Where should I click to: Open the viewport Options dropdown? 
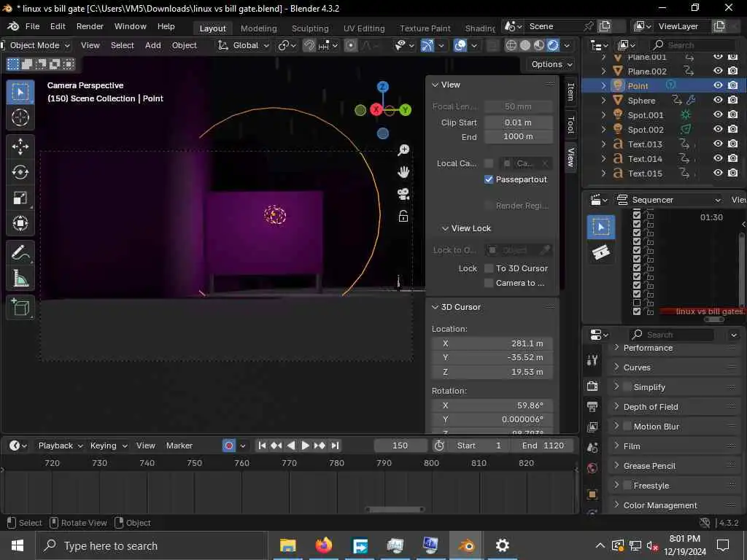[x=551, y=64]
